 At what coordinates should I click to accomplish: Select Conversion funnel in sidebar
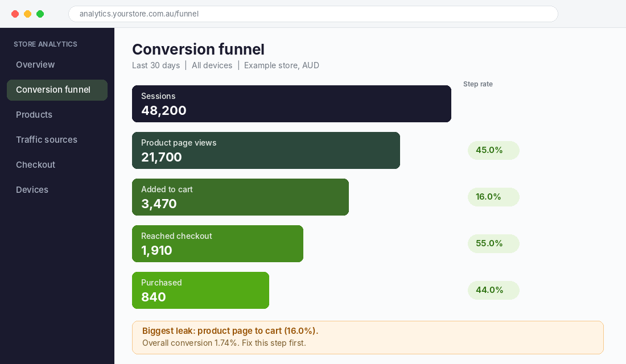[57, 90]
